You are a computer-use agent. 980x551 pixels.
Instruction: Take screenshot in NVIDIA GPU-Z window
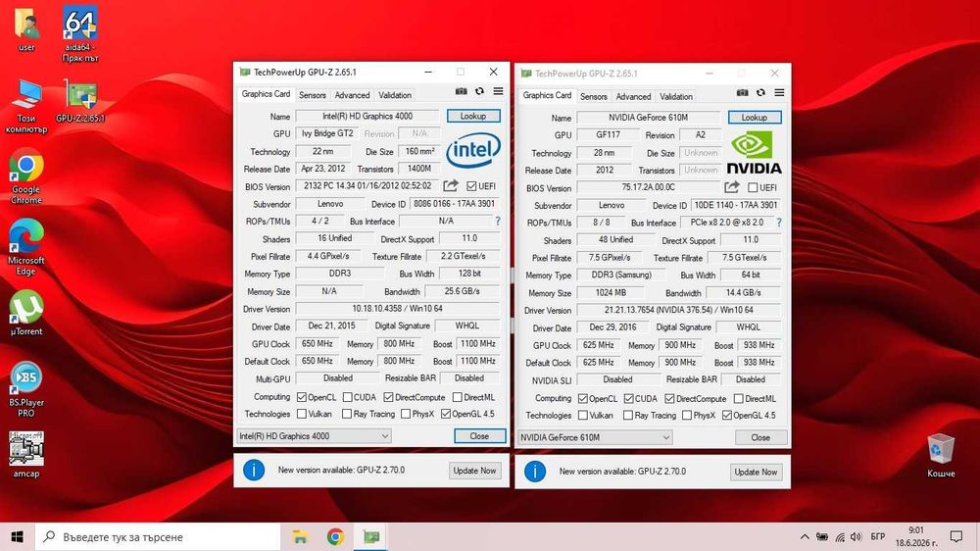pos(743,92)
